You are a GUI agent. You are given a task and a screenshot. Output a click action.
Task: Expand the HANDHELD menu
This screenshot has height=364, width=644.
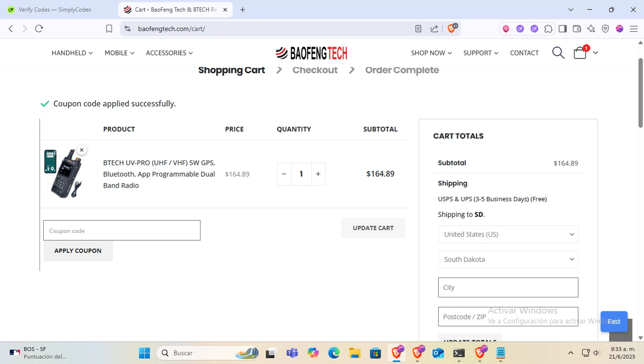tap(72, 53)
